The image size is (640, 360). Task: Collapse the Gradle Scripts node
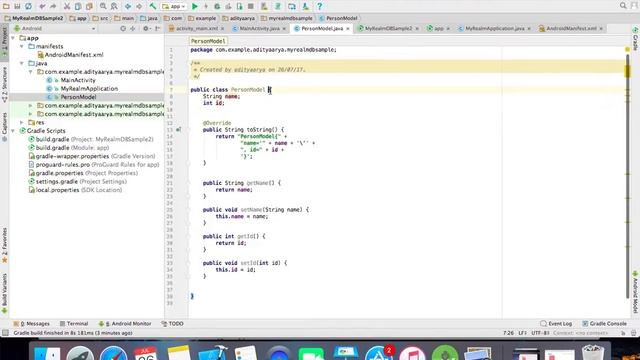pyautogui.click(x=13, y=131)
